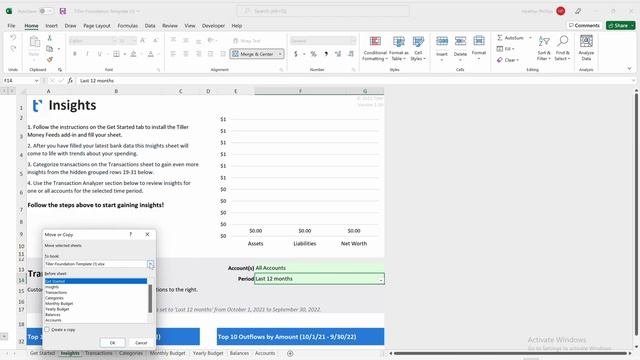Click the Format cells icon
The height and width of the screenshot is (360, 640).
pos(479,41)
